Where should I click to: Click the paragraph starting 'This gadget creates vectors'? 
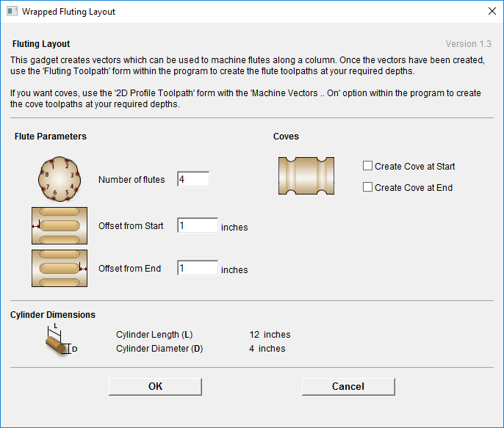(248, 65)
